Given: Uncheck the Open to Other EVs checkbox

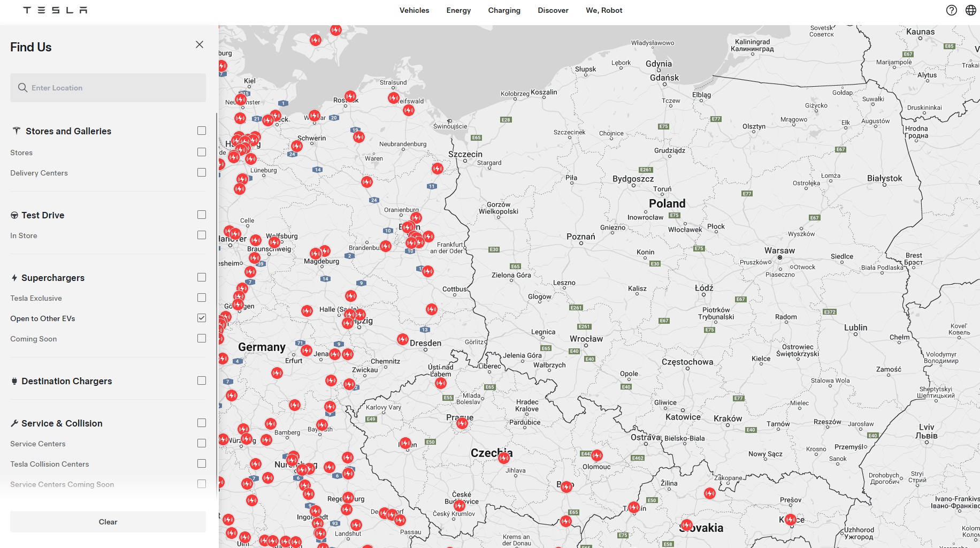Looking at the screenshot, I should pyautogui.click(x=202, y=318).
